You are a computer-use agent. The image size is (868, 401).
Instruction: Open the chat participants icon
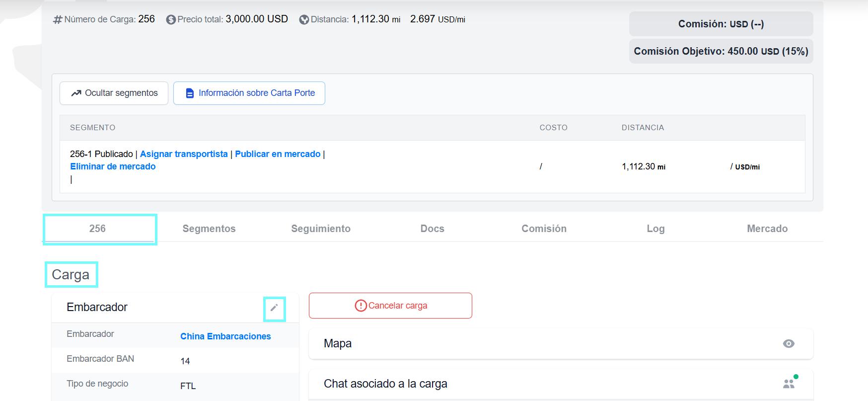[x=789, y=384]
